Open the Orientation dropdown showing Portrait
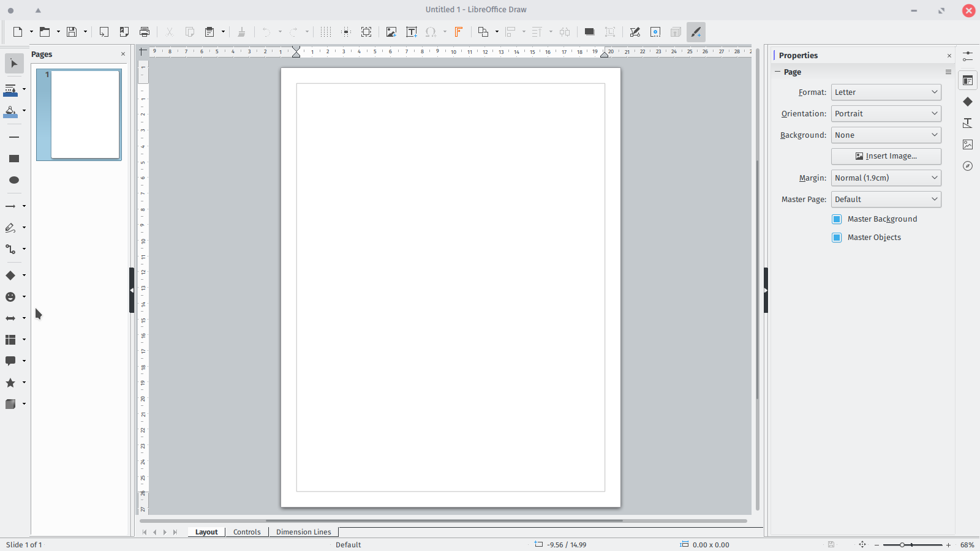The width and height of the screenshot is (980, 551). point(886,114)
